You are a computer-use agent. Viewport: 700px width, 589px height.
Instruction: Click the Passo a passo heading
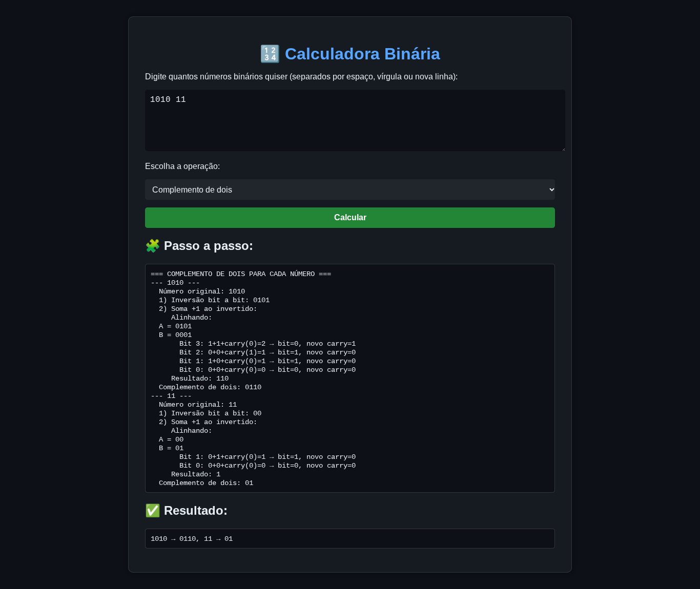coord(208,246)
